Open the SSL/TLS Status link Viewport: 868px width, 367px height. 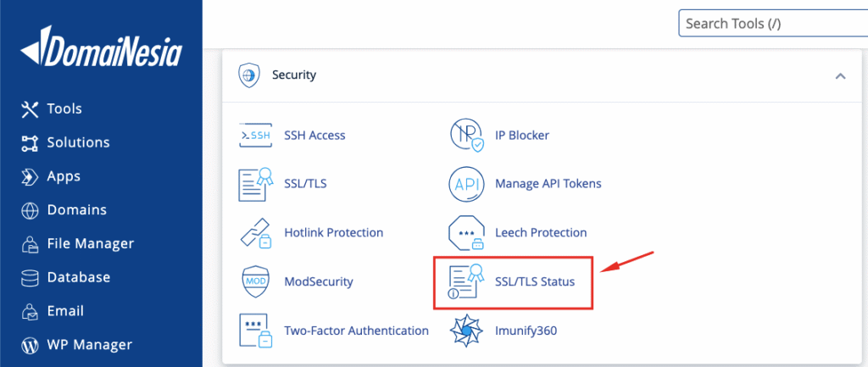[535, 282]
